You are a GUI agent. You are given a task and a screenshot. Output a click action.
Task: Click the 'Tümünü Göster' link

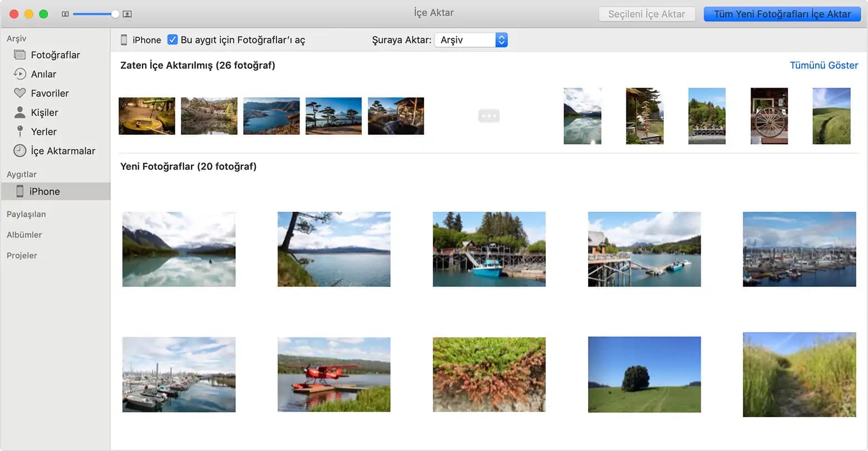pos(823,65)
